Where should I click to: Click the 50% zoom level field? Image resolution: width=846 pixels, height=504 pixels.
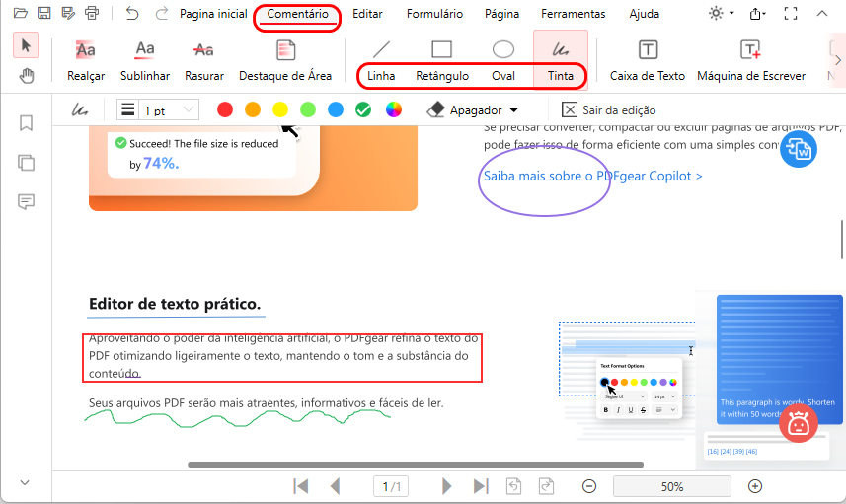[x=671, y=487]
